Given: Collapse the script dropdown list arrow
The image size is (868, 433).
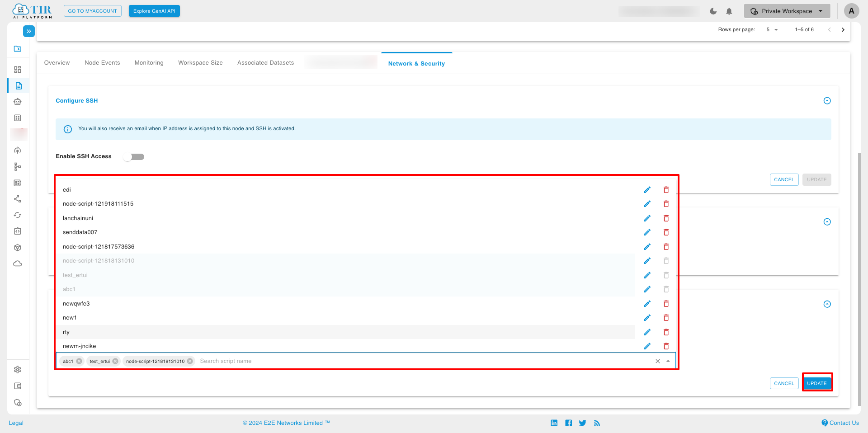Looking at the screenshot, I should pos(668,361).
